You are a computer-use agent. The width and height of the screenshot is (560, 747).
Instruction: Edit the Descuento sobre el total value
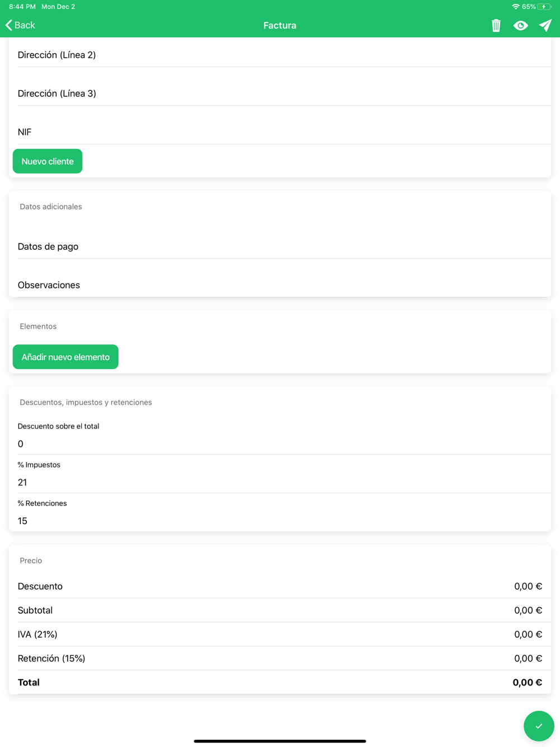pyautogui.click(x=284, y=443)
